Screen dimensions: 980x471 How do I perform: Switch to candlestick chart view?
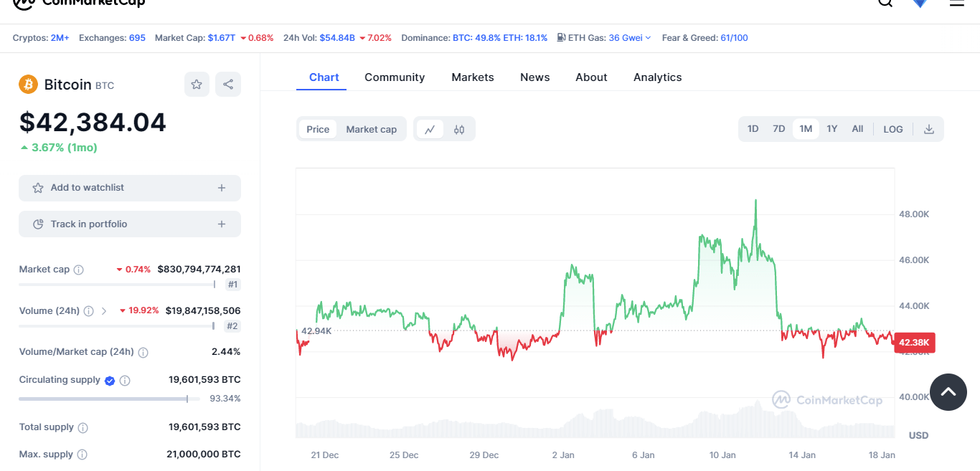pyautogui.click(x=459, y=129)
